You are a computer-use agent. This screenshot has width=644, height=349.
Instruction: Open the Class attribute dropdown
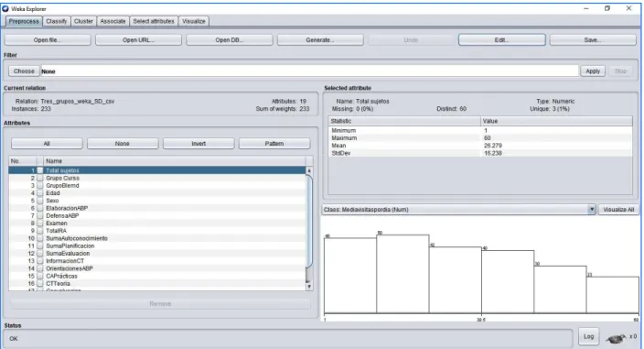(592, 210)
